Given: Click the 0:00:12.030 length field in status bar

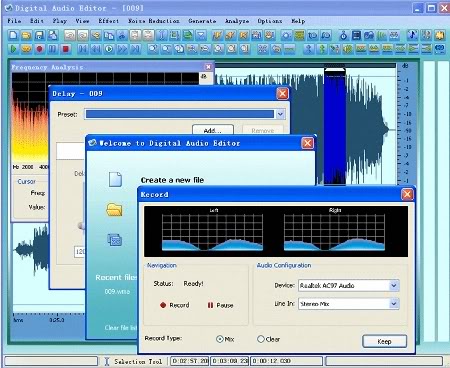Looking at the screenshot, I should pyautogui.click(x=287, y=361).
